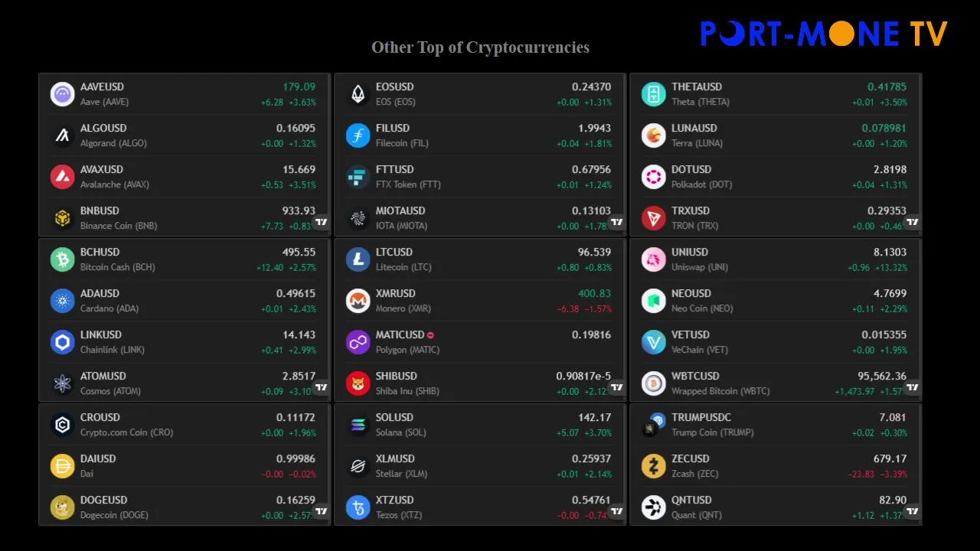
Task: Click the red status icon next to MATICUSD
Action: tap(430, 335)
